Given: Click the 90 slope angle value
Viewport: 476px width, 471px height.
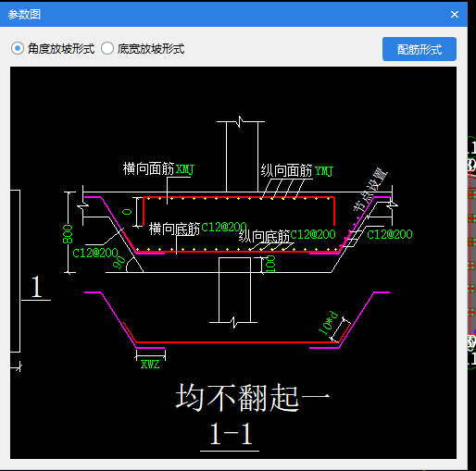Looking at the screenshot, I should pos(119,263).
